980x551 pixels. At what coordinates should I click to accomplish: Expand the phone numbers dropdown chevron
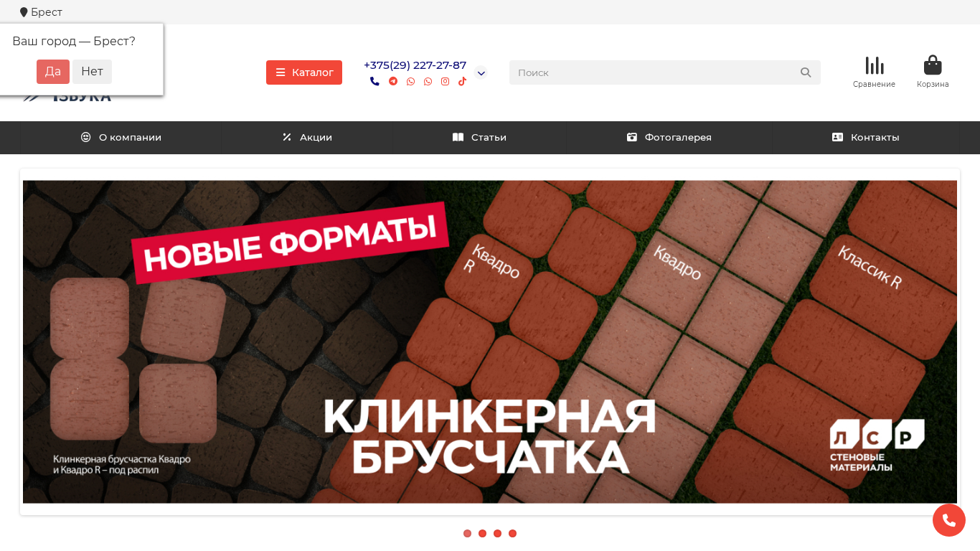click(x=481, y=73)
